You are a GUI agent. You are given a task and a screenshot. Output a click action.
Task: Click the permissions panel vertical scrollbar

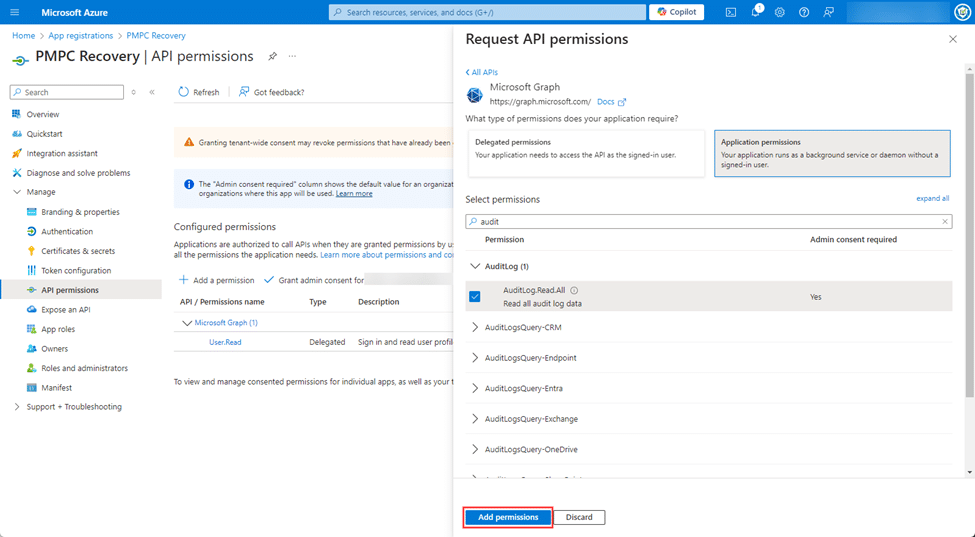(x=969, y=250)
